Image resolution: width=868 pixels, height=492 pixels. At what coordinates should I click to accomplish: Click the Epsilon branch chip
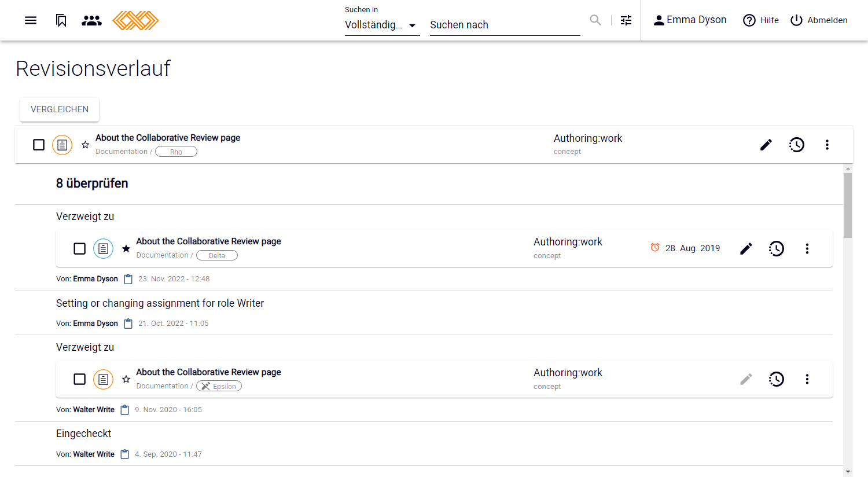219,386
